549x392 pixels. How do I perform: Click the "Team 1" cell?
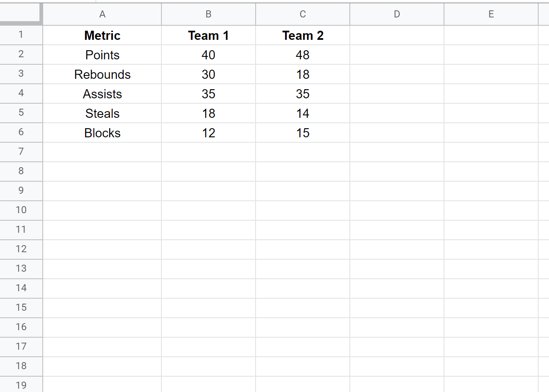(x=208, y=36)
